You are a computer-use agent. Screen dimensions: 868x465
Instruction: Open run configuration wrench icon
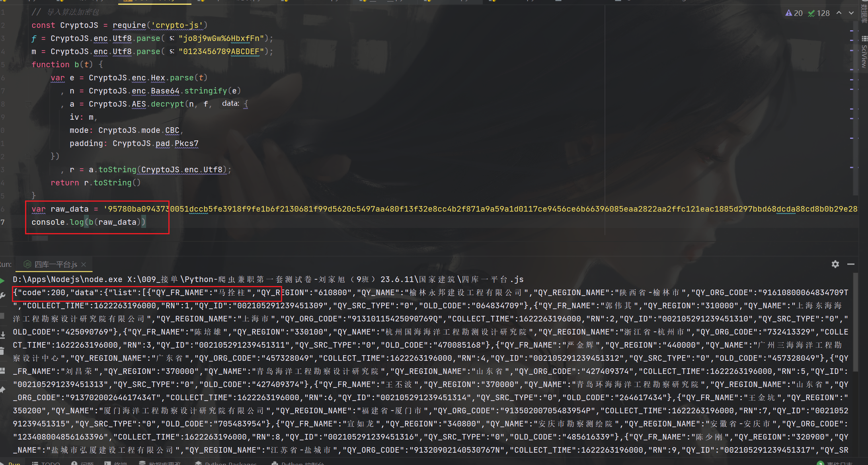[2, 295]
